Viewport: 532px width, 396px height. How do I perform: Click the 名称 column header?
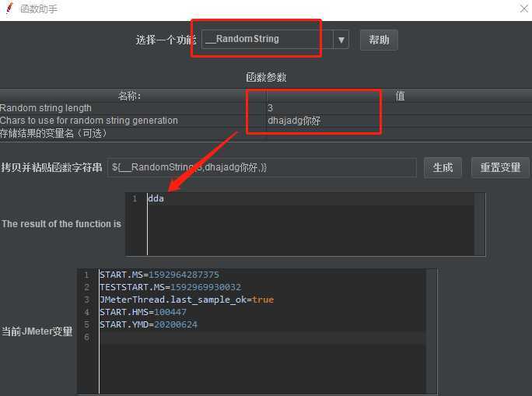[x=133, y=96]
